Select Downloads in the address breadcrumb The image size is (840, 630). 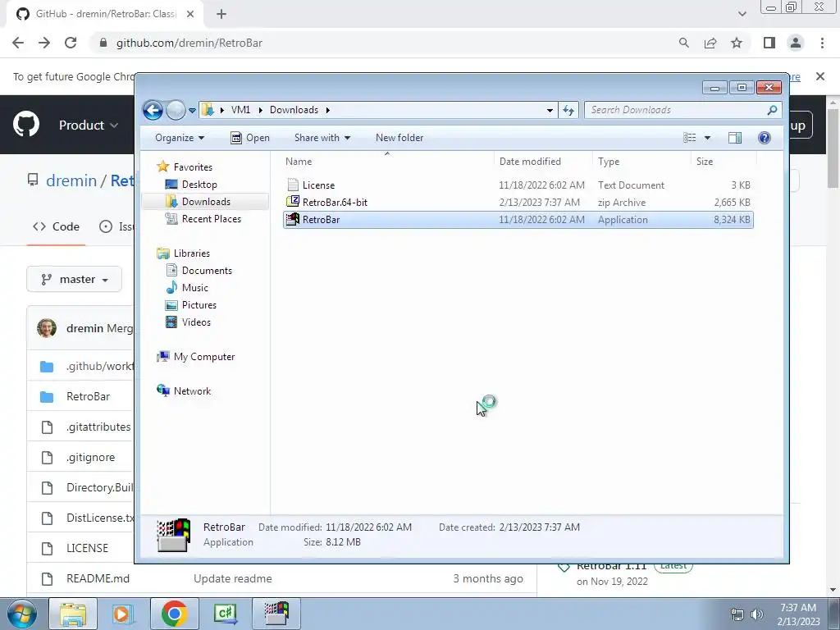coord(294,110)
